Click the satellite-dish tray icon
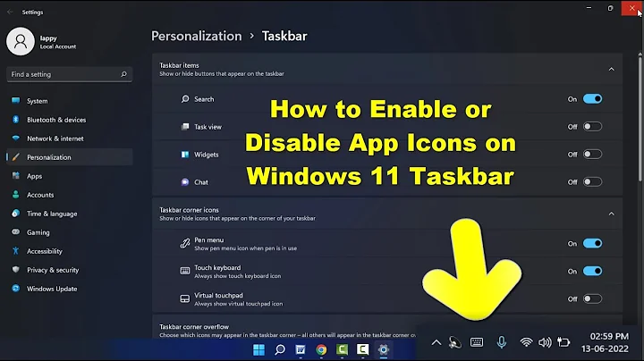The height and width of the screenshot is (361, 644). pyautogui.click(x=454, y=342)
